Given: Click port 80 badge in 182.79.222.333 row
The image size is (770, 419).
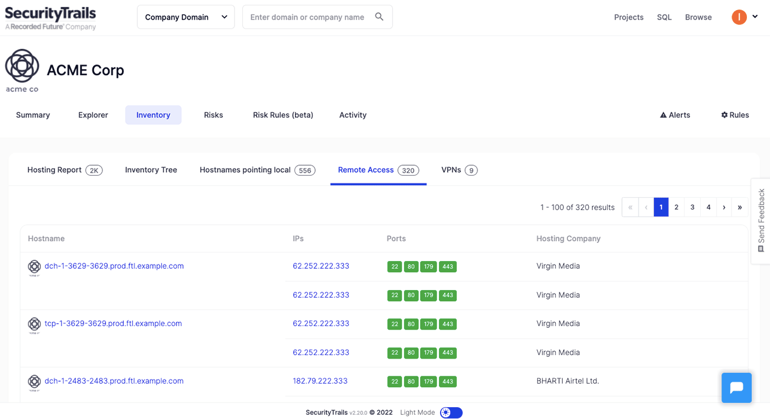Looking at the screenshot, I should click(x=411, y=382).
